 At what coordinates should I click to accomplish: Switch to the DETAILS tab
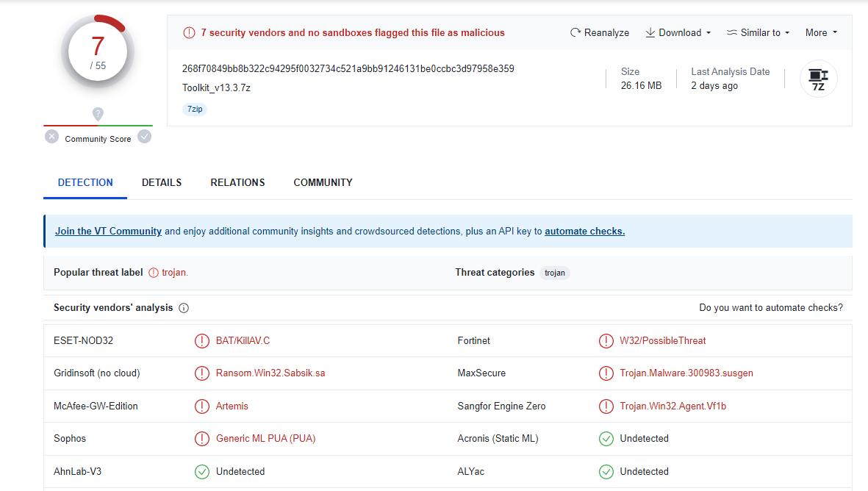162,182
